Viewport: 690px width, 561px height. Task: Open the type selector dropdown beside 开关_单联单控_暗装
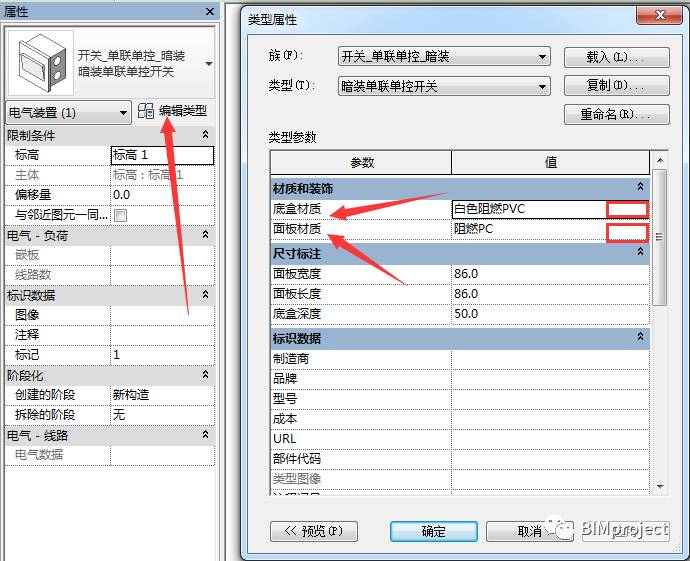(209, 64)
